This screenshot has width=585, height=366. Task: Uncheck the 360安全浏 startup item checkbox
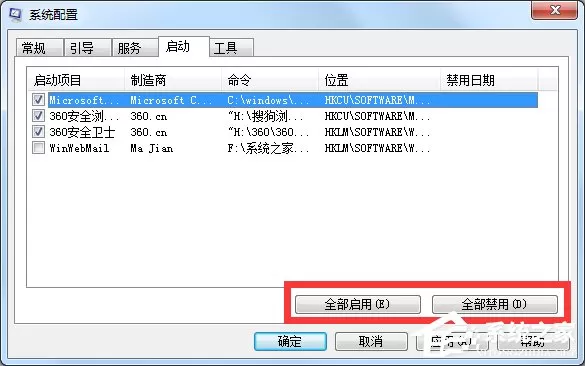click(x=38, y=116)
